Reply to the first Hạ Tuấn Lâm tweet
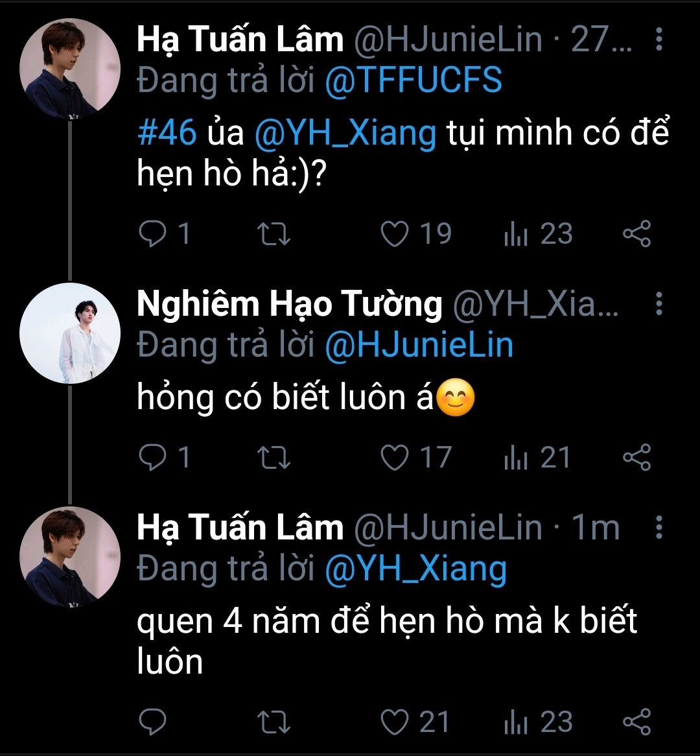 (154, 234)
